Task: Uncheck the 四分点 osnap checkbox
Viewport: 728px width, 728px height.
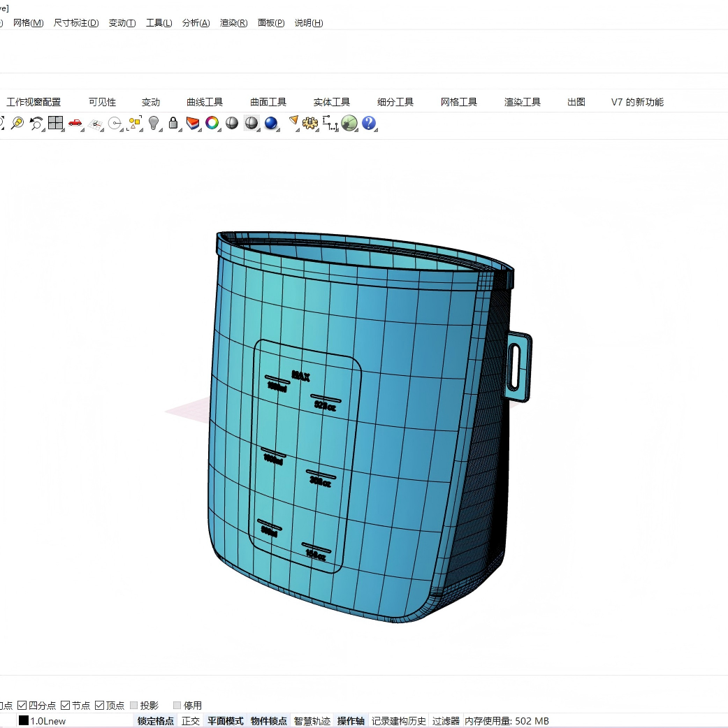Action: 22,705
